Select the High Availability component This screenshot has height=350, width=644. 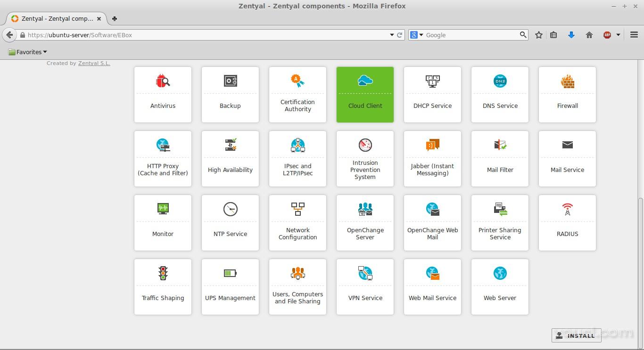pos(230,159)
